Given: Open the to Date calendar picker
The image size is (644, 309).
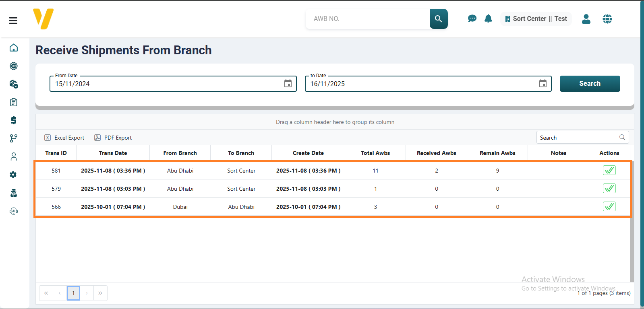Looking at the screenshot, I should click(x=543, y=84).
